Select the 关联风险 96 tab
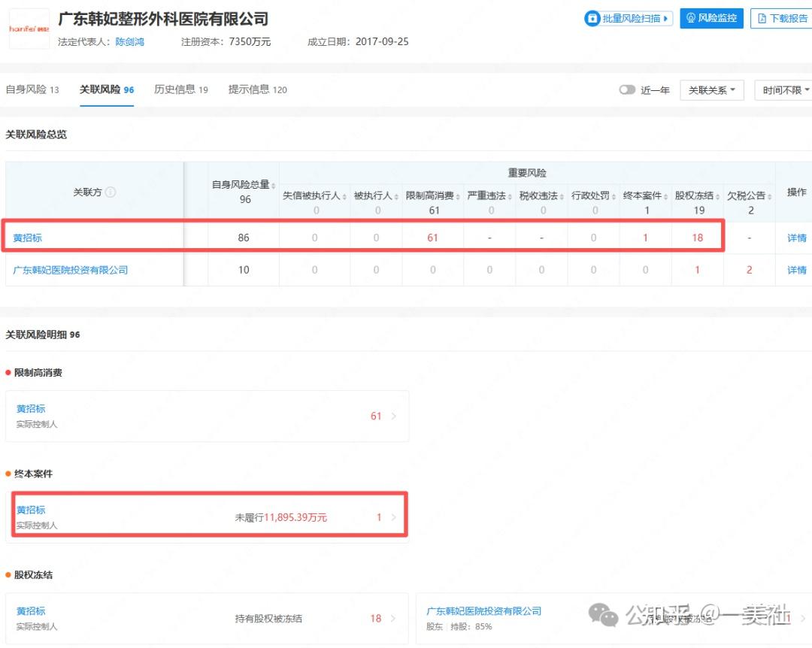 tap(107, 89)
